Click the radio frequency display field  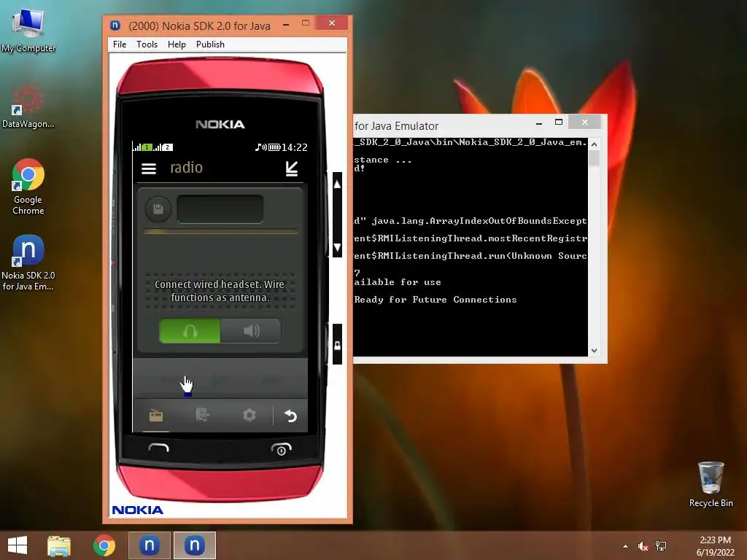(220, 209)
